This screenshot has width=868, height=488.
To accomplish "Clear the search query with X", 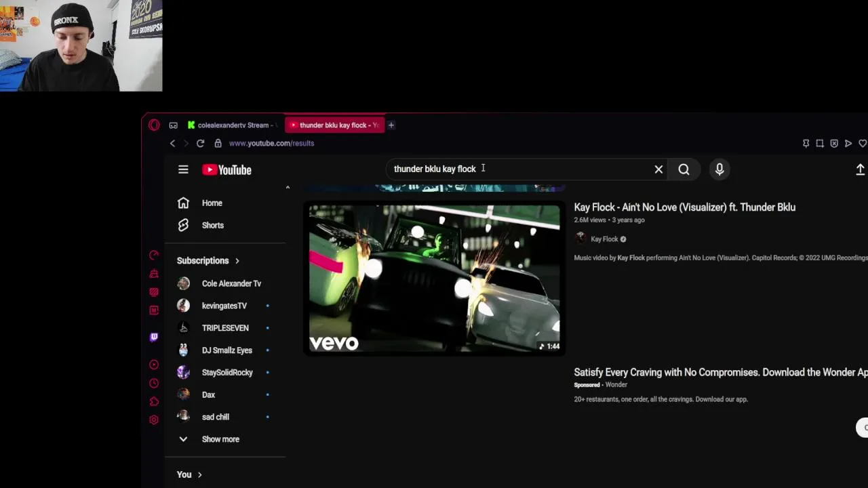I will (x=658, y=169).
